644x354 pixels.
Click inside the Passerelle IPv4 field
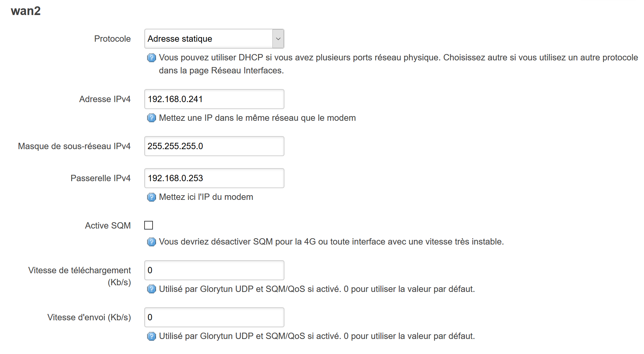(x=214, y=178)
